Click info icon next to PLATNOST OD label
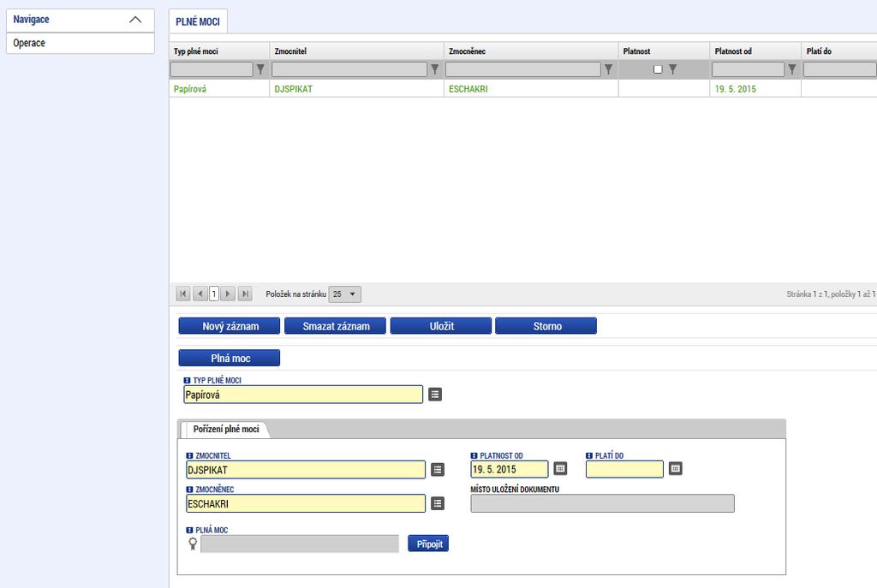The image size is (877, 588). 474,456
